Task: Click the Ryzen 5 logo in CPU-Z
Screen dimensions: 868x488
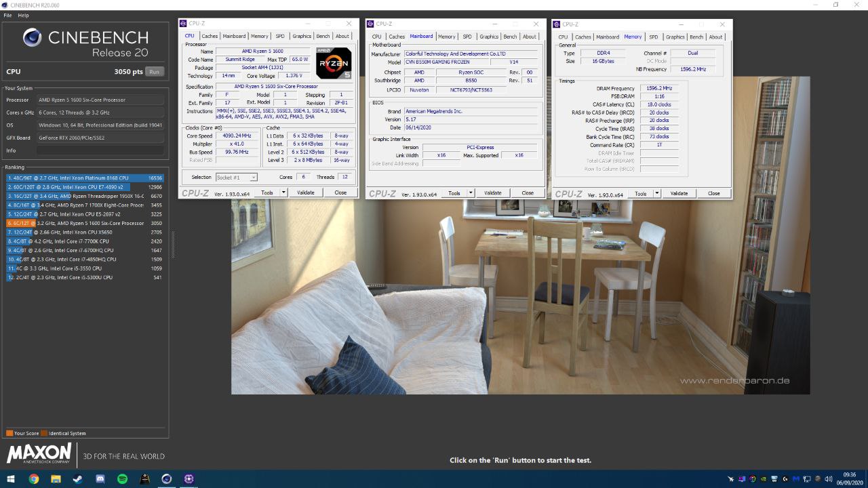Action: [x=333, y=63]
